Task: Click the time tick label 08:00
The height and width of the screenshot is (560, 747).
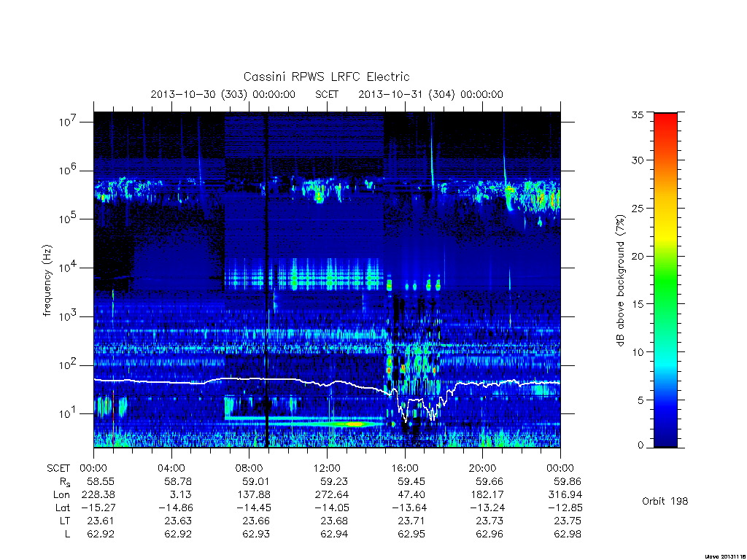Action: 249,468
